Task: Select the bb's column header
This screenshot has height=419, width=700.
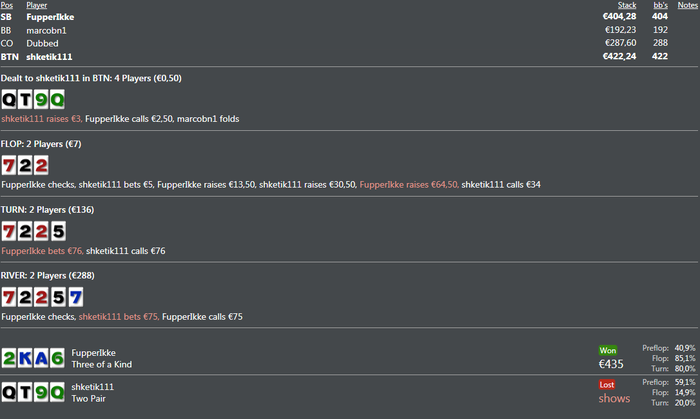Action: point(659,5)
